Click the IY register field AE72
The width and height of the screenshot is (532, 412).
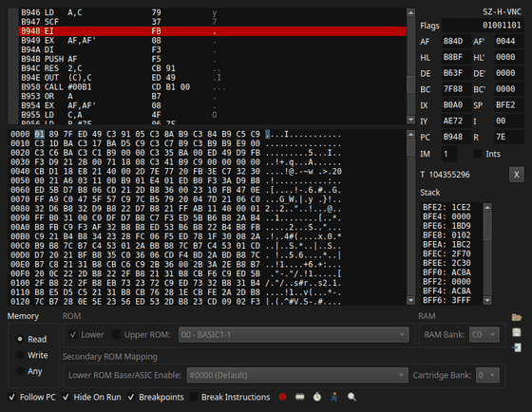point(456,121)
